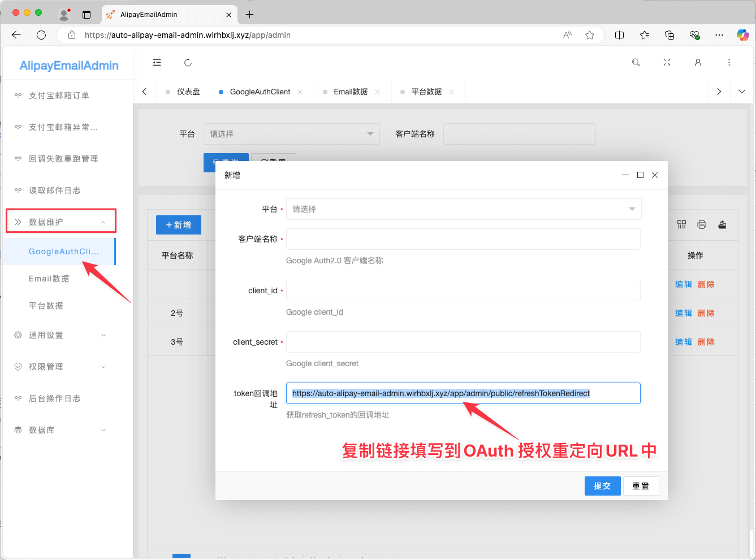Image resolution: width=756 pixels, height=560 pixels.
Task: Close the GoogleAuthClient page tab
Action: pos(300,92)
